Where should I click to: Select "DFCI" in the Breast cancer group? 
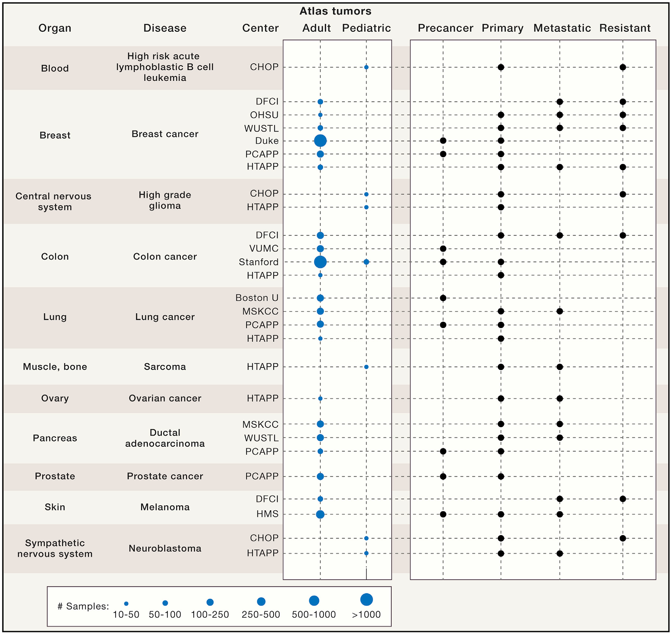click(x=267, y=101)
